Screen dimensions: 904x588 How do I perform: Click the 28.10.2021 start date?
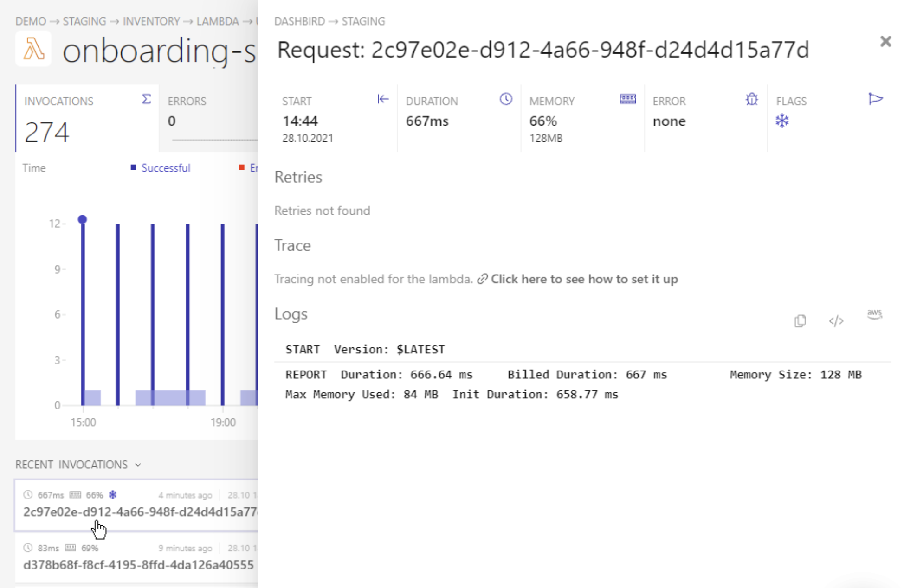[308, 138]
